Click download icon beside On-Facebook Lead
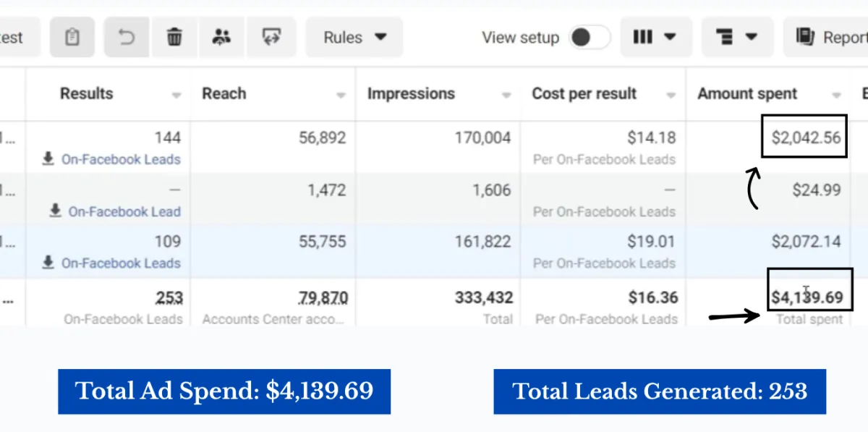This screenshot has height=432, width=868. [x=56, y=211]
